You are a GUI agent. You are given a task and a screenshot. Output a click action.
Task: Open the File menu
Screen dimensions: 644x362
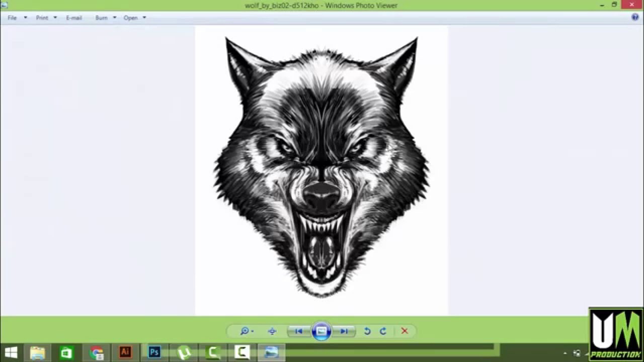click(11, 18)
